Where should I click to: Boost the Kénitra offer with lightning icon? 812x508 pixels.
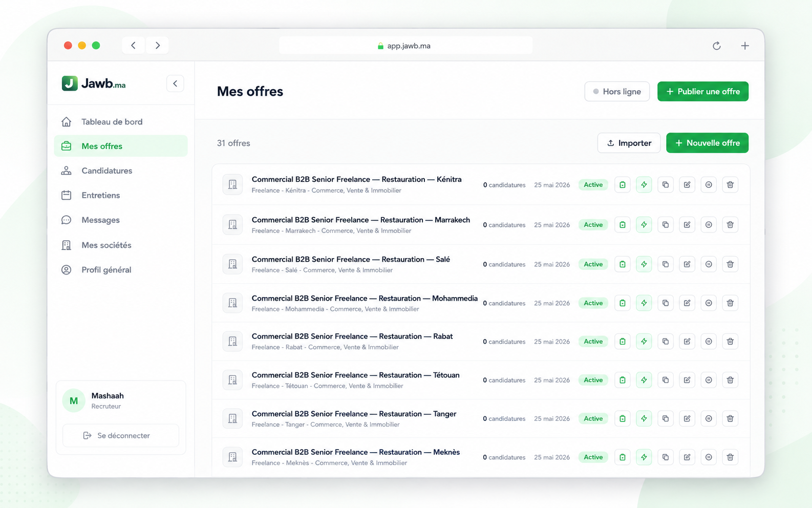(x=644, y=185)
